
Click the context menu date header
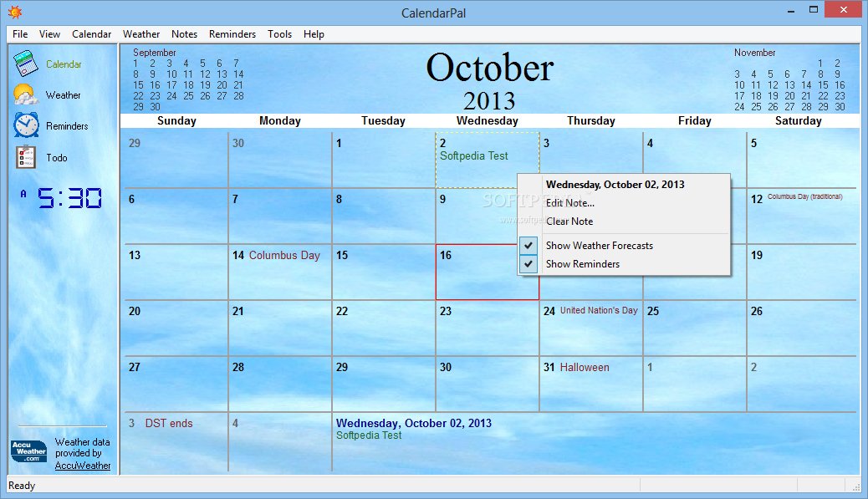[615, 185]
